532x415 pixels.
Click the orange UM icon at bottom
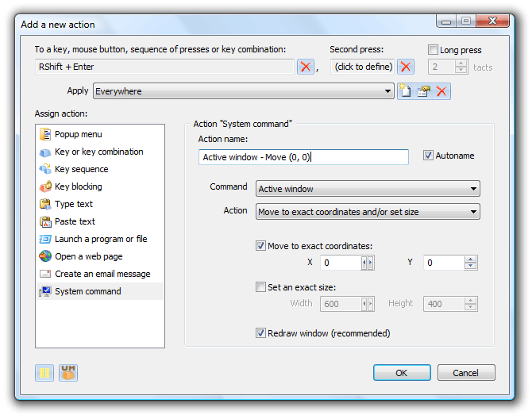[69, 373]
